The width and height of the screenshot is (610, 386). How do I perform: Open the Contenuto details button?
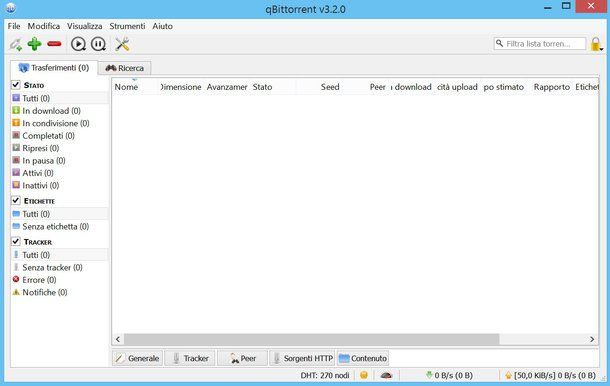(x=363, y=358)
